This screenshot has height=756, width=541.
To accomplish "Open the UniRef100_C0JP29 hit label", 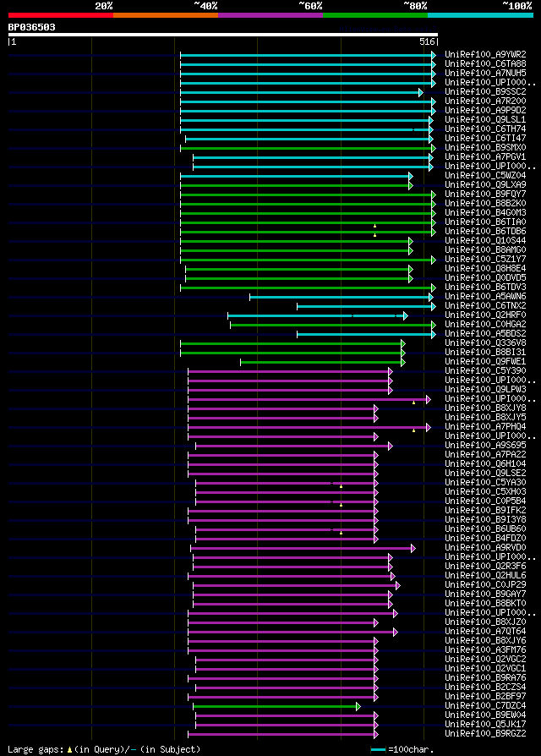I will (485, 585).
